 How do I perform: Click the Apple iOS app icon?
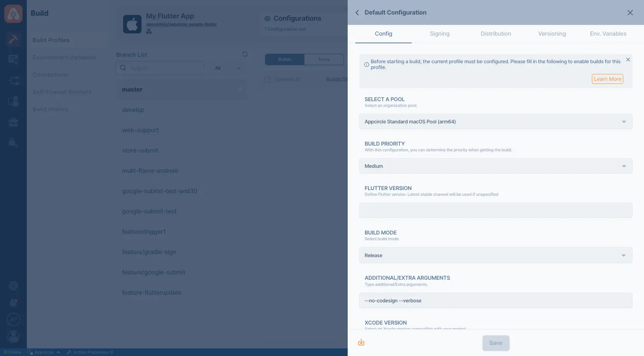132,24
